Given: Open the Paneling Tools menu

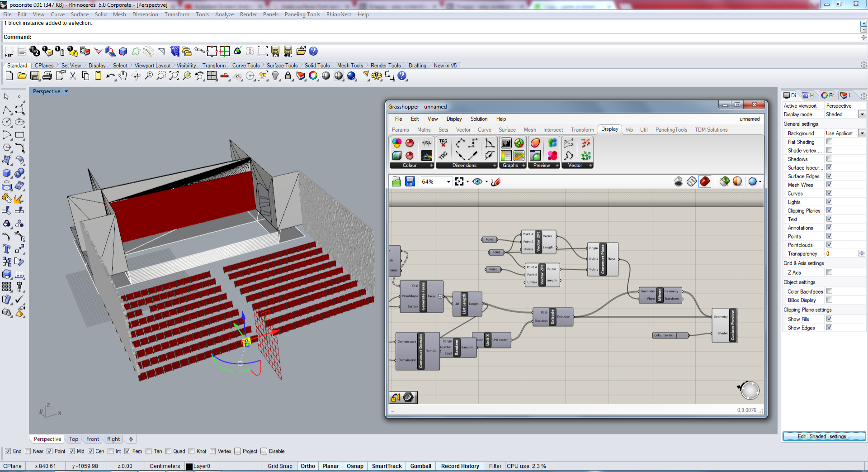Looking at the screenshot, I should tap(302, 14).
